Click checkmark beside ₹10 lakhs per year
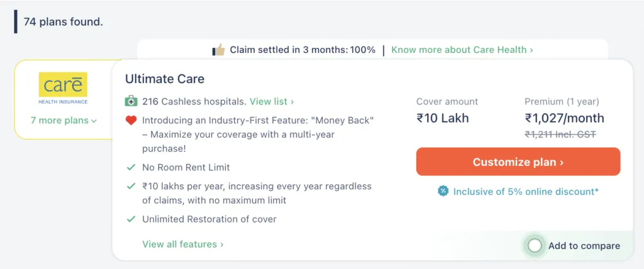 click(131, 187)
